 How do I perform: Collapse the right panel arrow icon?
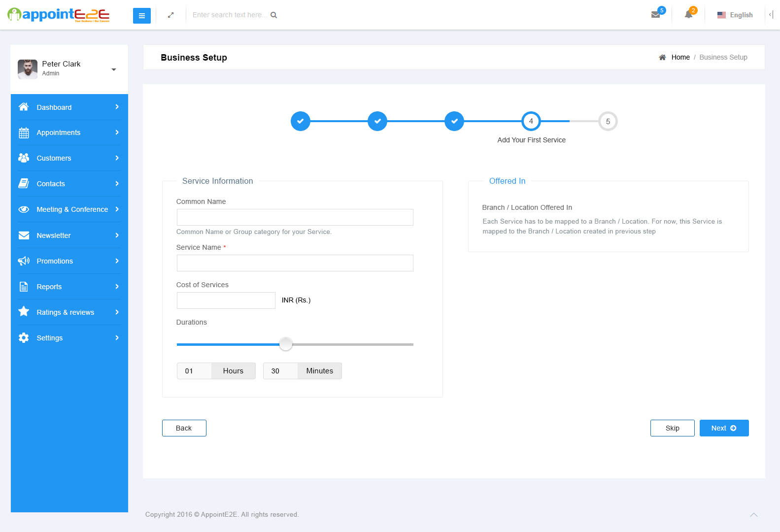coord(771,15)
